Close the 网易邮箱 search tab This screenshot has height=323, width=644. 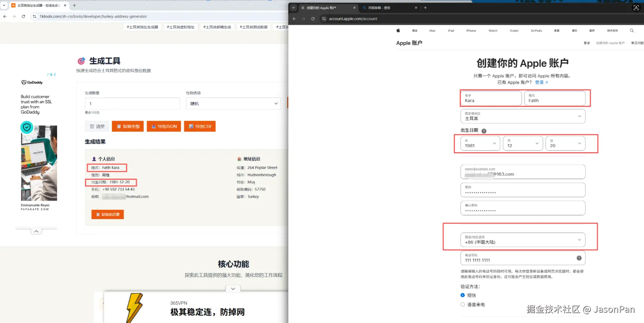(416, 8)
